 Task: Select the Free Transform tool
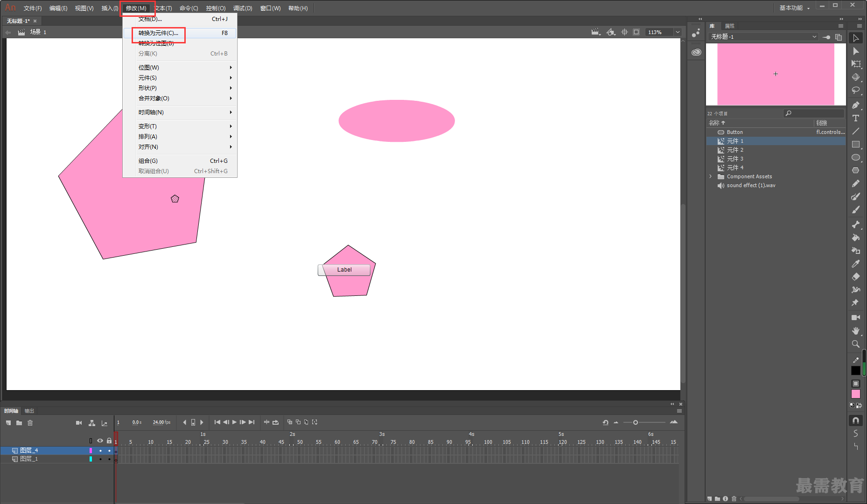(855, 64)
